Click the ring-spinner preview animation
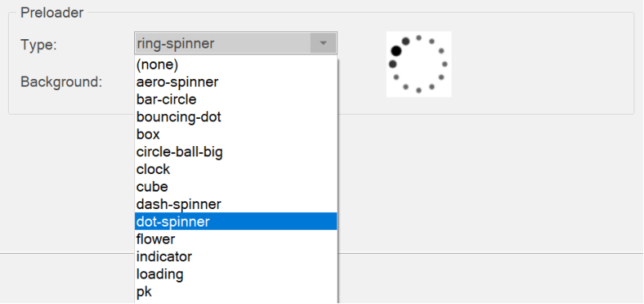The height and width of the screenshot is (304, 644). pyautogui.click(x=419, y=64)
